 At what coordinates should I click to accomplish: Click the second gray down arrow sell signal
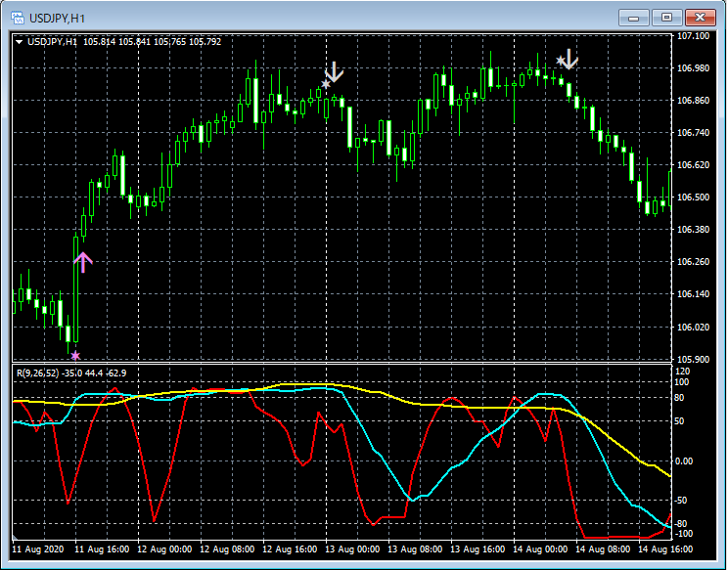pyautogui.click(x=569, y=60)
